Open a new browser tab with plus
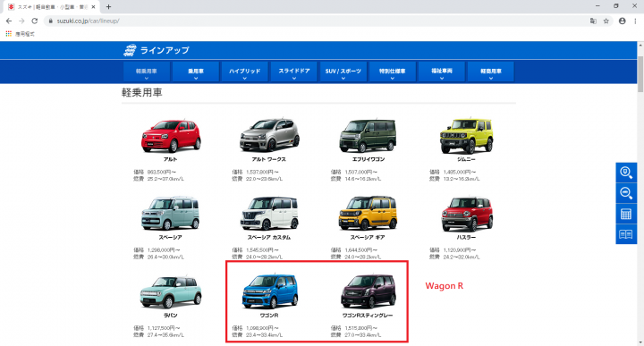 coord(108,6)
